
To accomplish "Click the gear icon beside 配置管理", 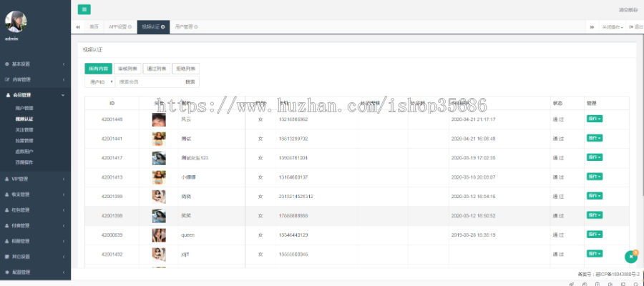I will tap(7, 272).
